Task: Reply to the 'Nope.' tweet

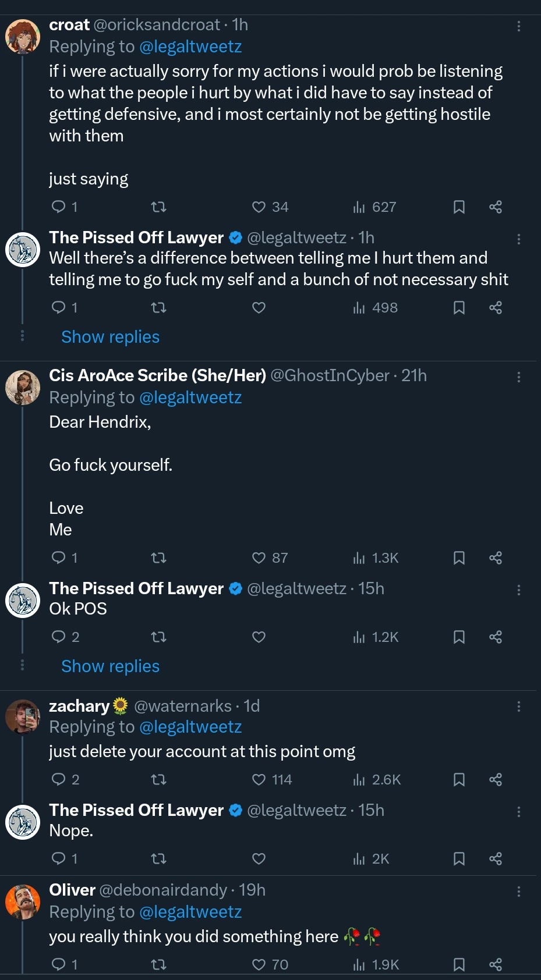Action: [x=64, y=859]
